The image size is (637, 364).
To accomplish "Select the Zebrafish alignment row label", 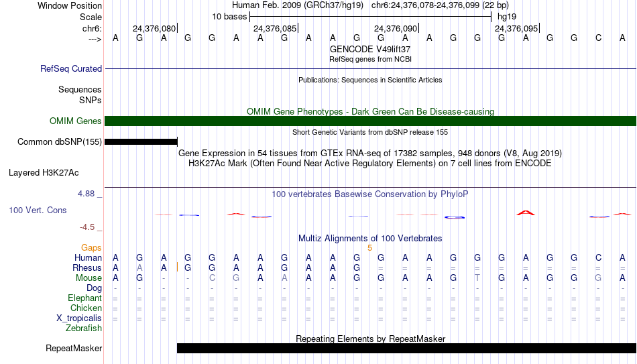I will pyautogui.click(x=84, y=328).
